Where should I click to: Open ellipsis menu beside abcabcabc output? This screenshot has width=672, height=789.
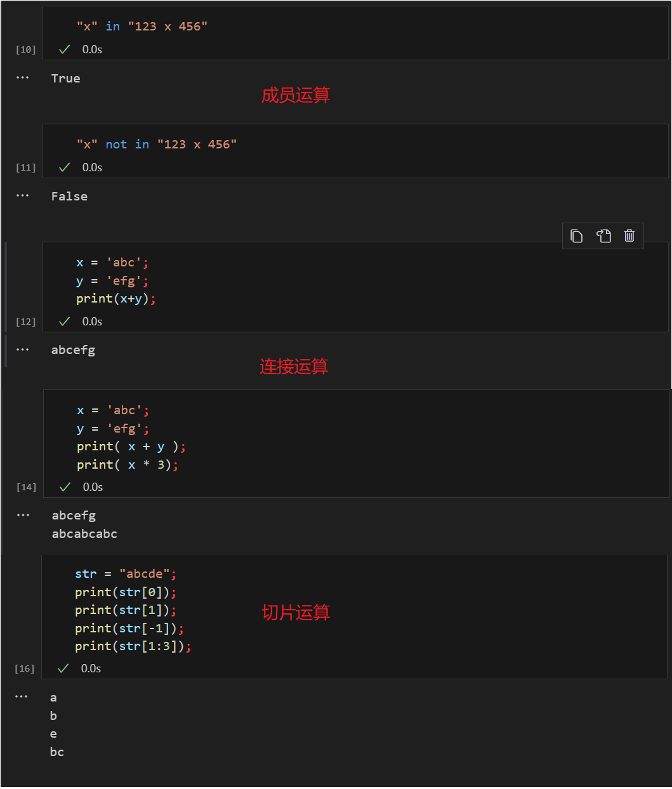(x=23, y=516)
